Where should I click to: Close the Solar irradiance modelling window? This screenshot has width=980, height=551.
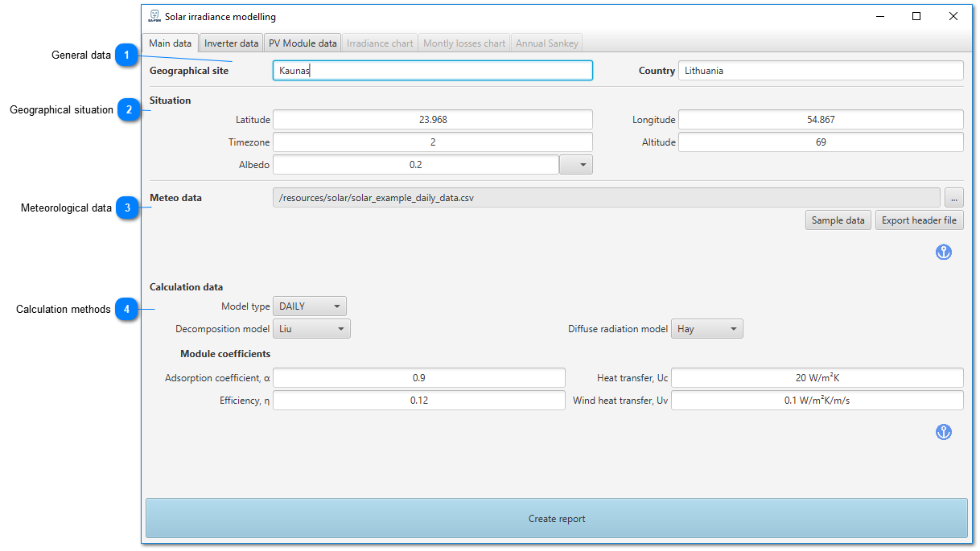(x=953, y=16)
